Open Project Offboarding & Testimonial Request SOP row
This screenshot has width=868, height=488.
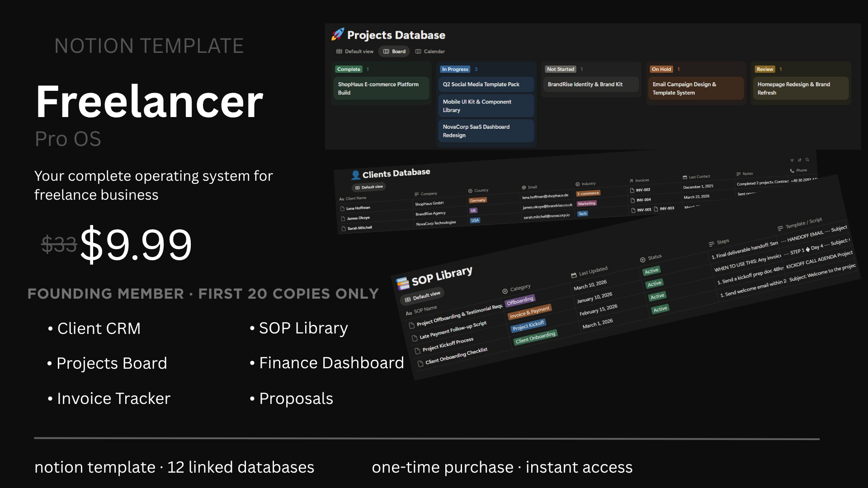click(x=456, y=316)
